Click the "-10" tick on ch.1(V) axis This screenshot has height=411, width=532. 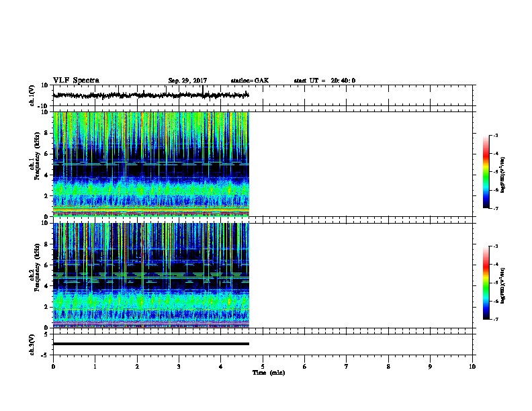click(43, 106)
